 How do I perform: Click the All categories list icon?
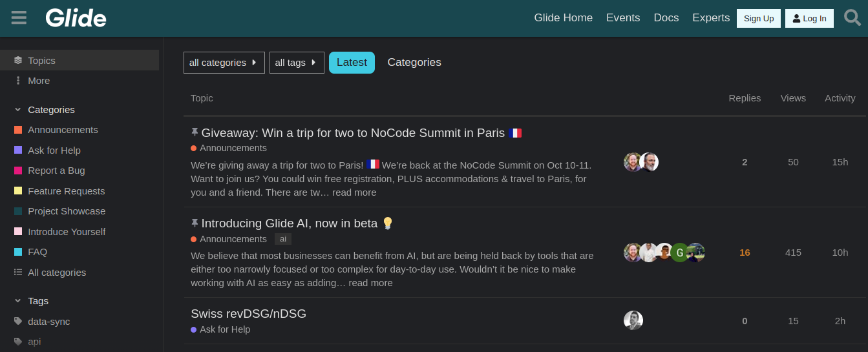click(18, 273)
